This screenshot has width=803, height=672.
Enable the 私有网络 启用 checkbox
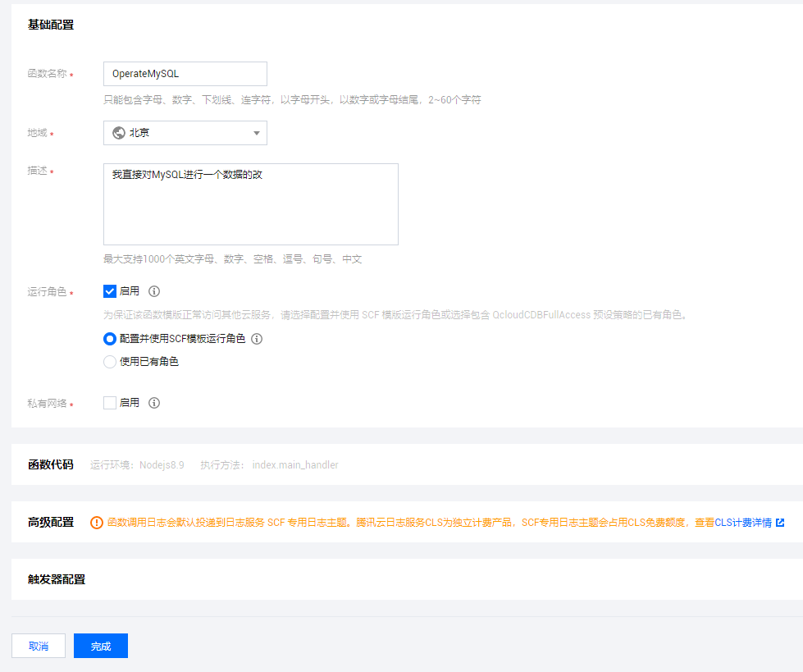(x=109, y=402)
